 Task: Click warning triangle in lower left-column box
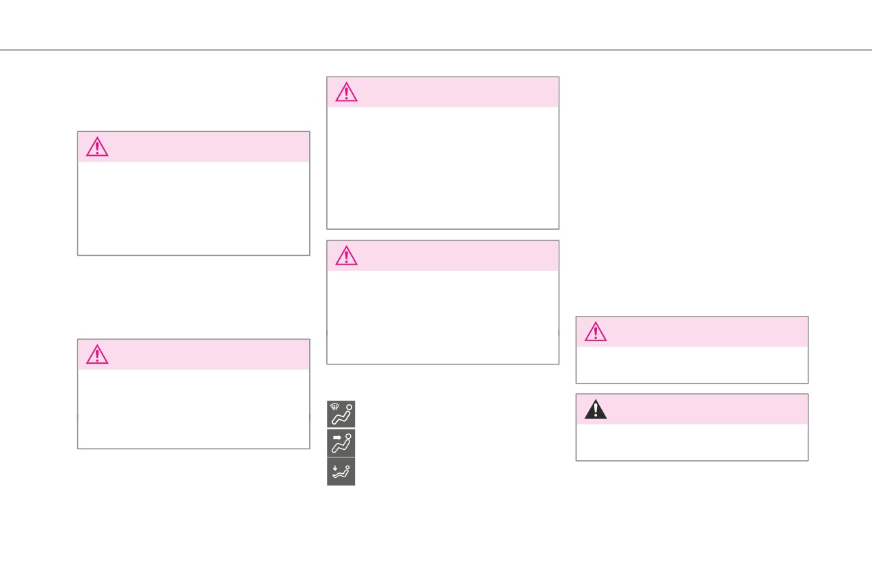[x=97, y=354]
